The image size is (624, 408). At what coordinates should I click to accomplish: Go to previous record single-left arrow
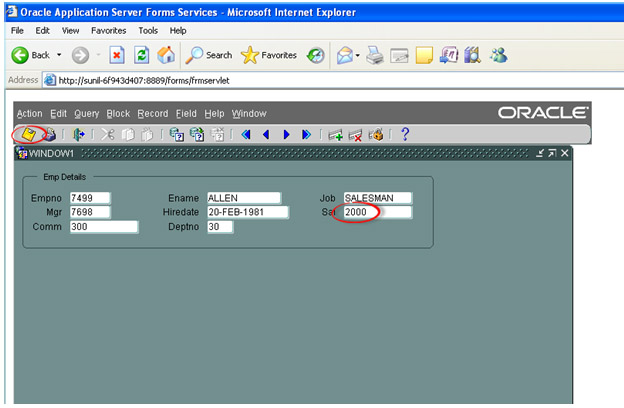pyautogui.click(x=266, y=135)
